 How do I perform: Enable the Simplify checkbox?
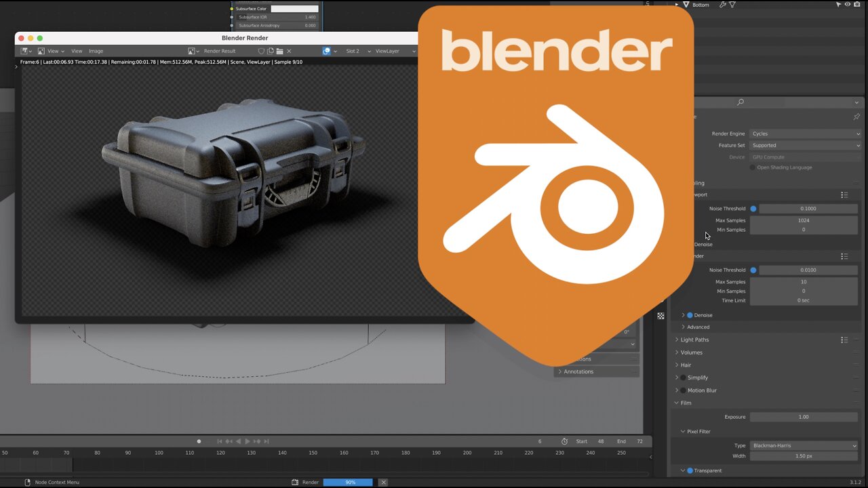click(683, 378)
